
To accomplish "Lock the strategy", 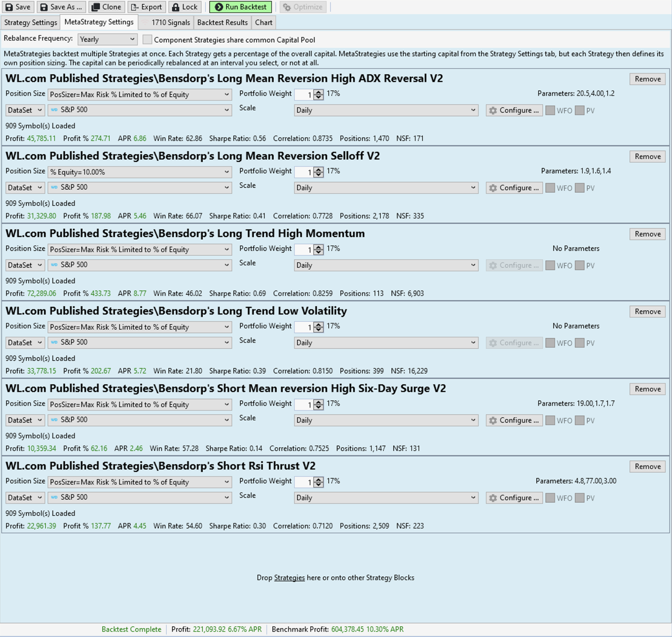I will pyautogui.click(x=185, y=7).
